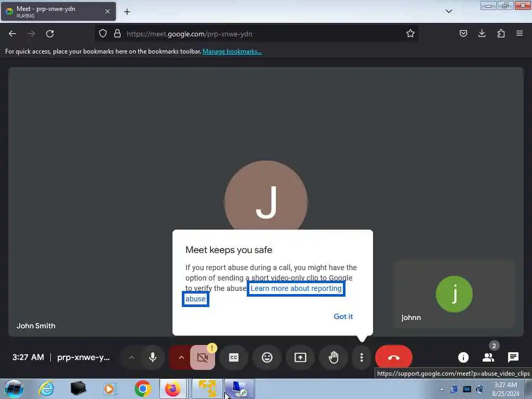View site security padlock info
The height and width of the screenshot is (399, 532).
pos(117,34)
